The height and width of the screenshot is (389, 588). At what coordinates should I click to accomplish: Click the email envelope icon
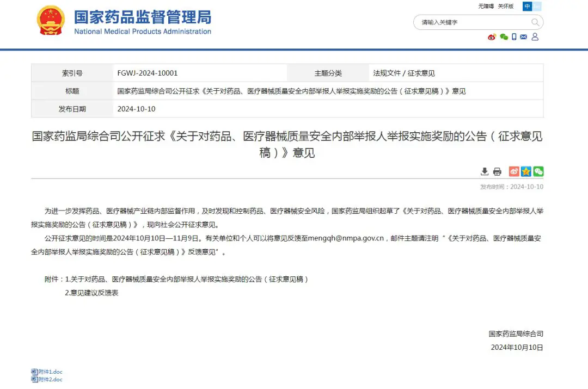[x=524, y=37]
